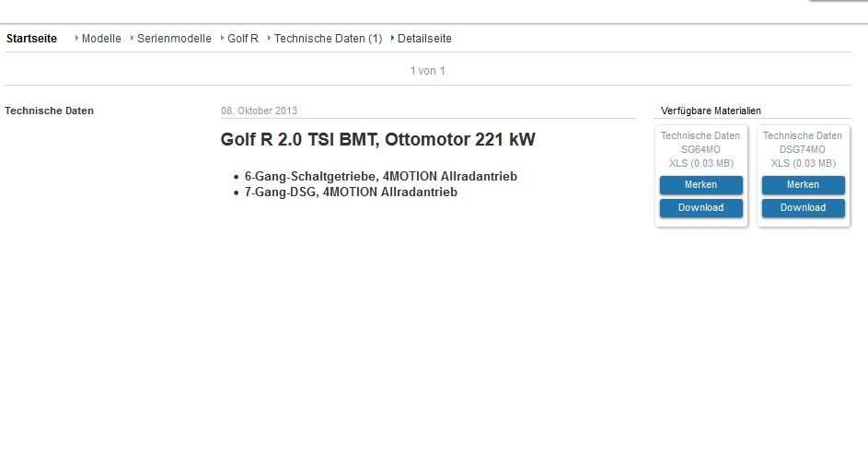Click the 6-Gang-Schaltgetriebe list entry
This screenshot has width=868, height=455.
(374, 176)
